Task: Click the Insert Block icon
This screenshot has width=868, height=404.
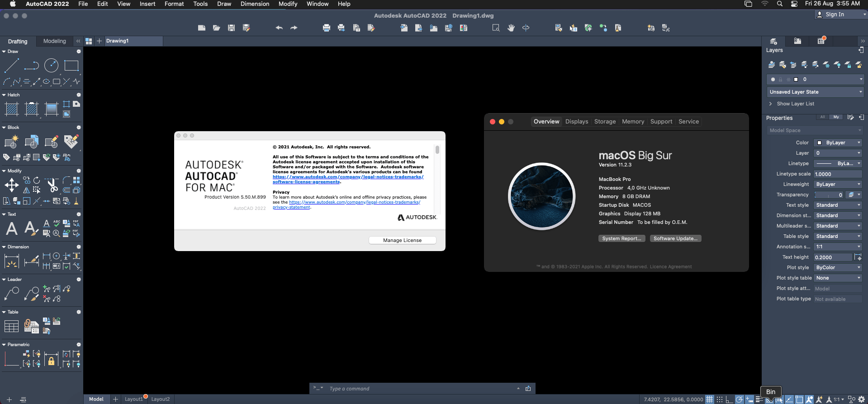Action: [x=31, y=142]
